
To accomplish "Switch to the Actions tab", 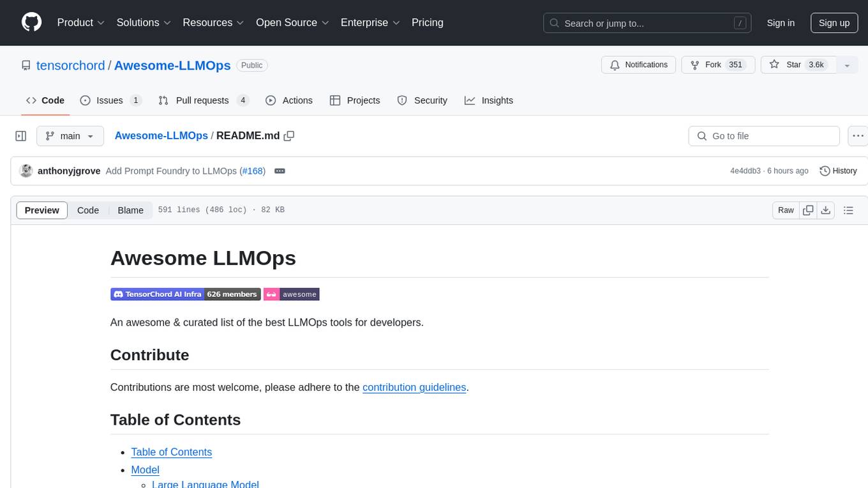I will point(289,100).
